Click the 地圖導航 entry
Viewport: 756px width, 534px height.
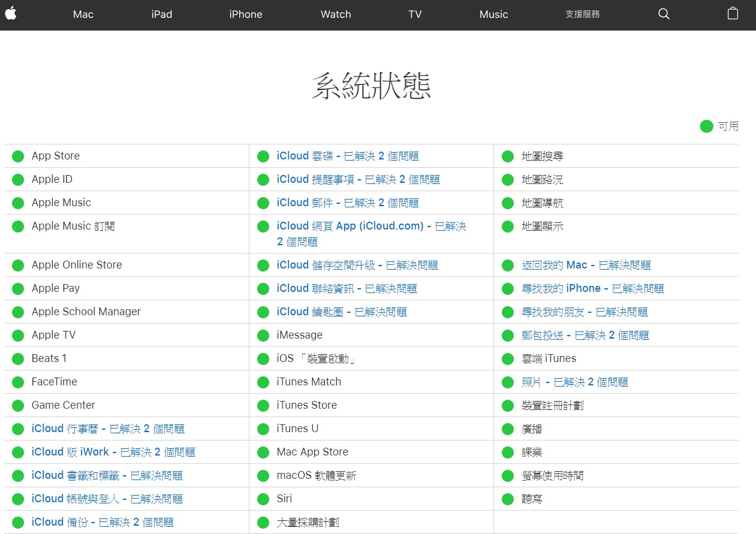(543, 203)
